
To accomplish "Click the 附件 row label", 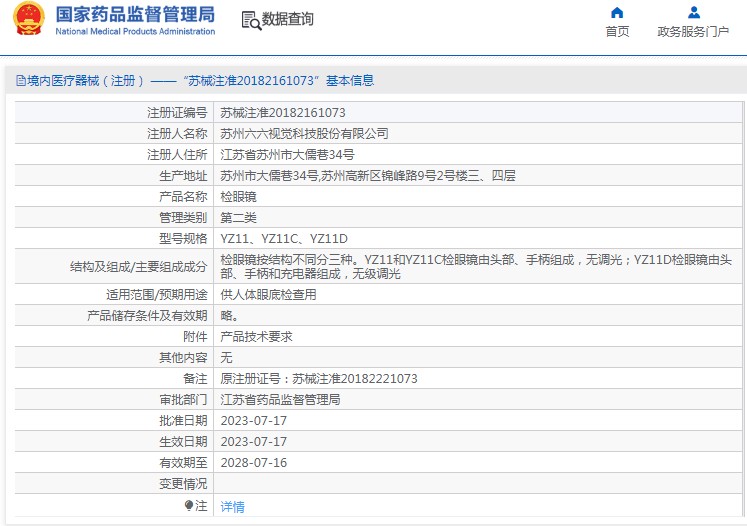I will coord(195,337).
